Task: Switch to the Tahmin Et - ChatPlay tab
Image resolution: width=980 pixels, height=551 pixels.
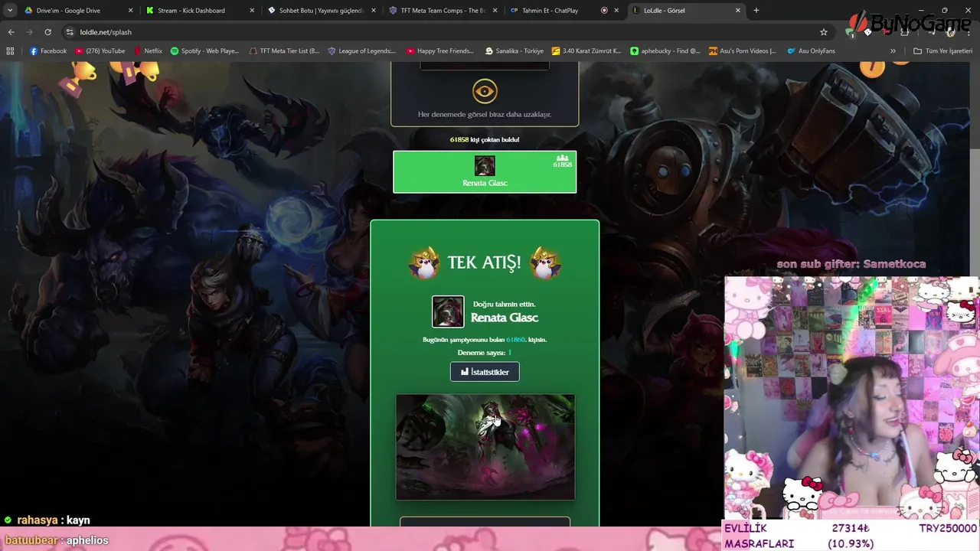Action: point(550,11)
